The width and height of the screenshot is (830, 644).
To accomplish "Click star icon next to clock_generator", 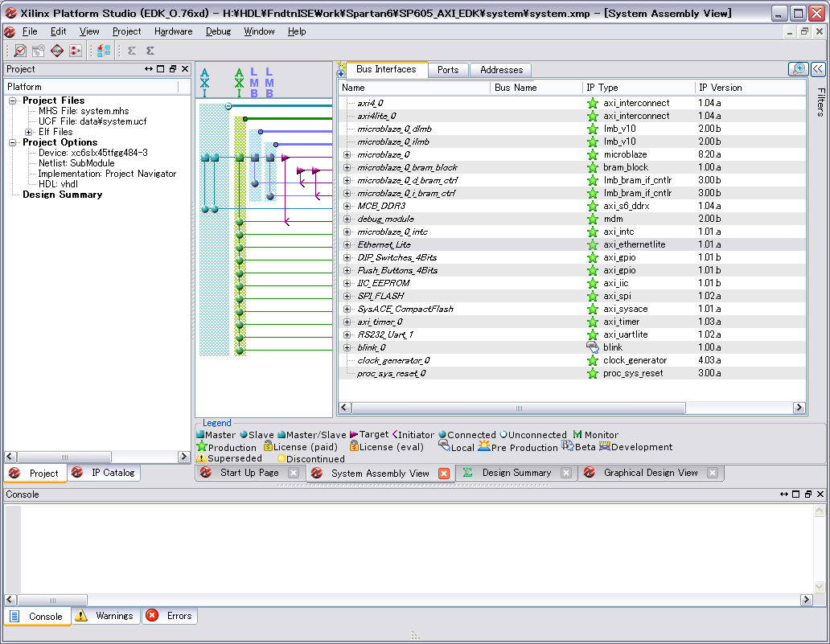I will (x=593, y=360).
